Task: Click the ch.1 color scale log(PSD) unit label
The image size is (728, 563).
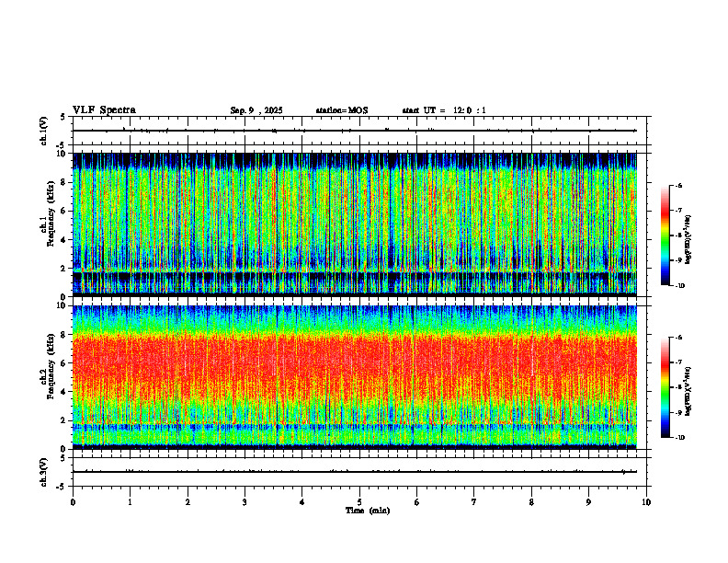Action: tap(688, 240)
